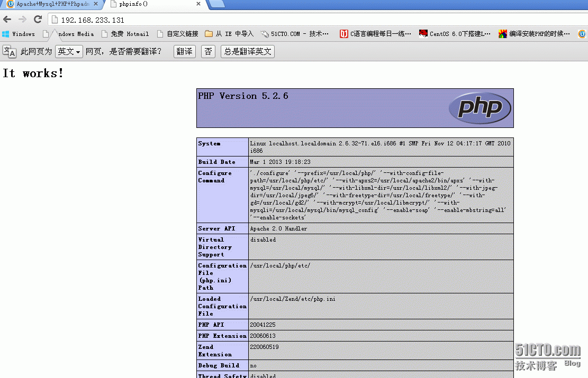Click the 否 button to decline translation
This screenshot has height=378, width=588.
[208, 52]
